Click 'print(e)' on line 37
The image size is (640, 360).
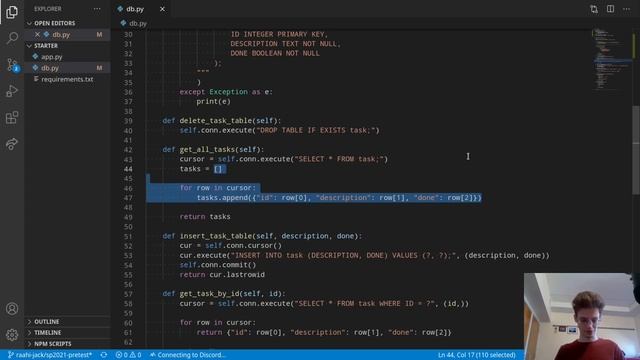click(213, 102)
